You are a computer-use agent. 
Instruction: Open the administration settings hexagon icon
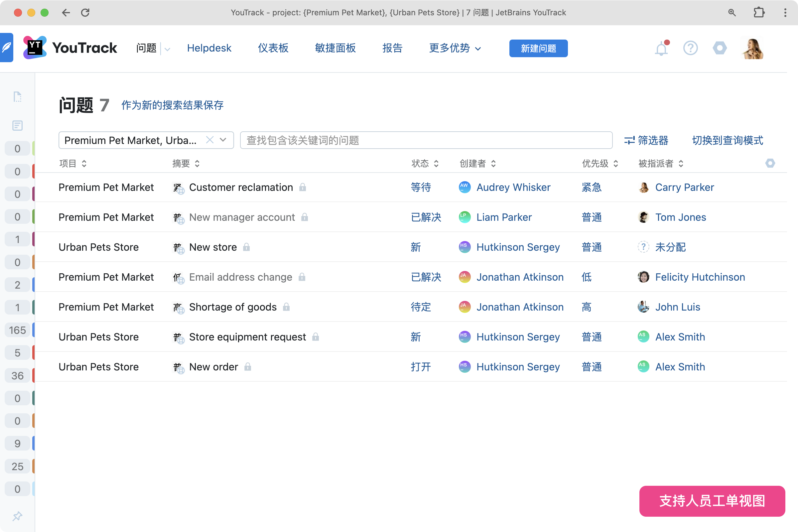coord(719,48)
